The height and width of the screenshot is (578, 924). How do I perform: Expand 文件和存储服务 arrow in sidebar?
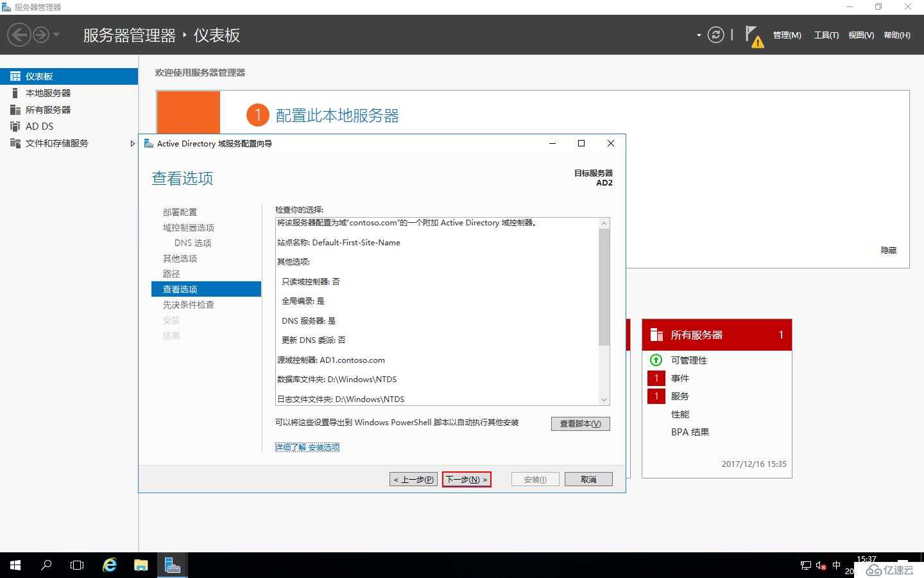pyautogui.click(x=132, y=143)
